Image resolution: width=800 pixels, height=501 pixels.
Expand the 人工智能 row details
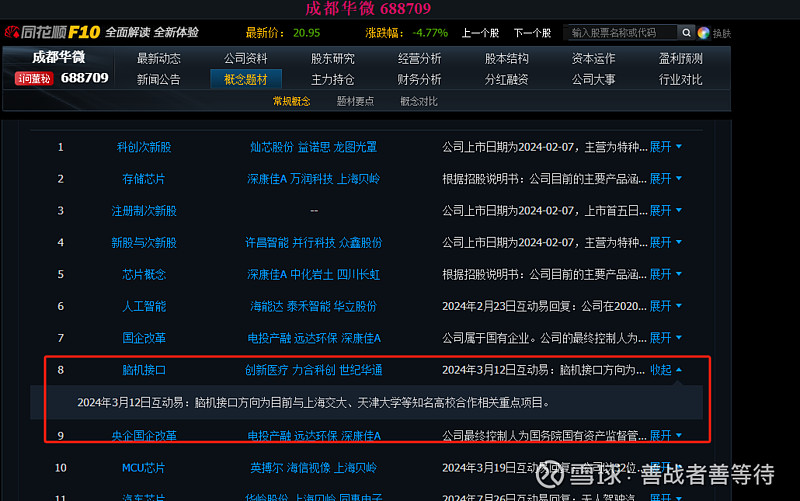[x=665, y=306]
